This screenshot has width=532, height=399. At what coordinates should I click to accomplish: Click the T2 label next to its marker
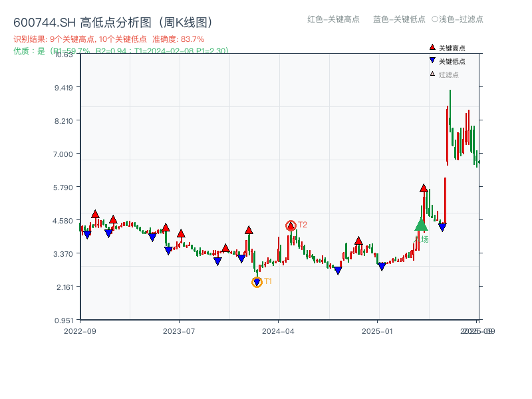[x=301, y=224]
